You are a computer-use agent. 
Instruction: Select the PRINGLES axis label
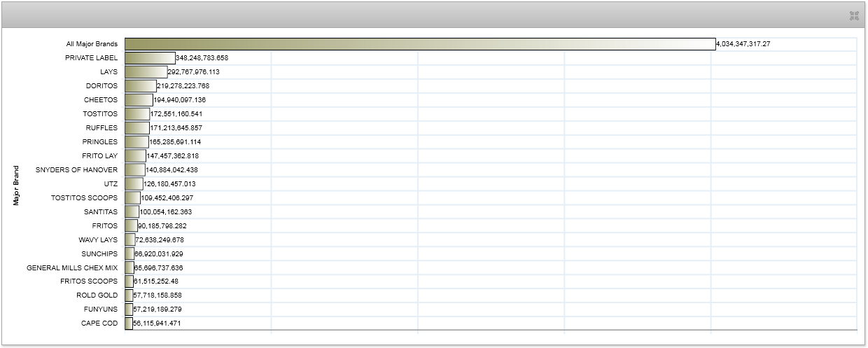(x=99, y=142)
